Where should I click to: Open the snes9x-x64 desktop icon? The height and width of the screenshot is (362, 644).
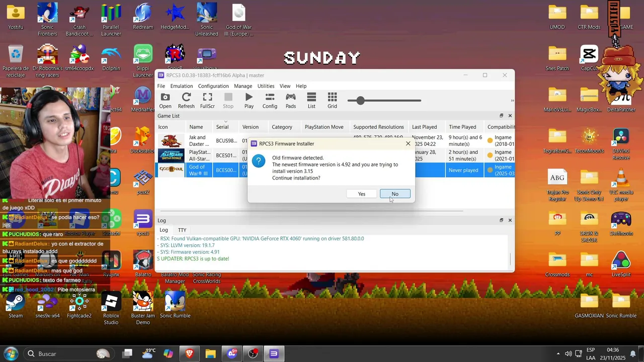[47, 305]
